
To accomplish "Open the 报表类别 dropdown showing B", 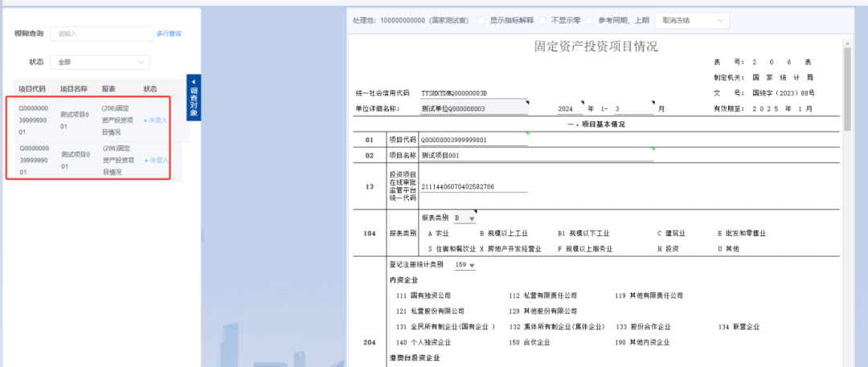I will pos(465,218).
